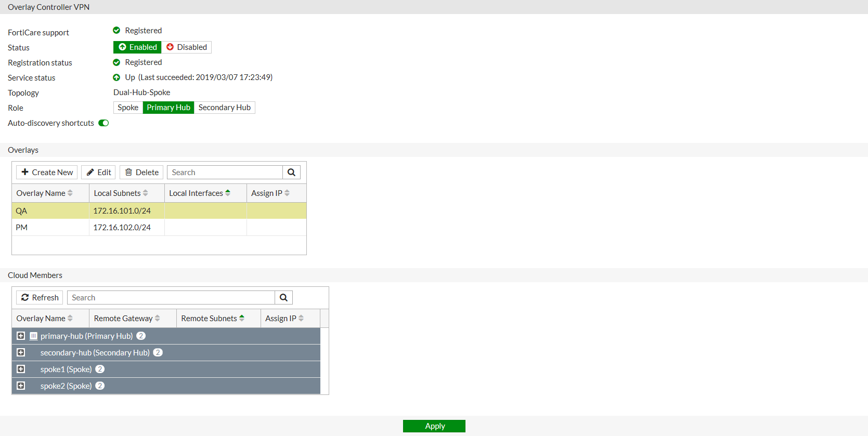Sort Overlays by Local Subnets column
Viewport: 868px width, 436px height.
coord(145,193)
